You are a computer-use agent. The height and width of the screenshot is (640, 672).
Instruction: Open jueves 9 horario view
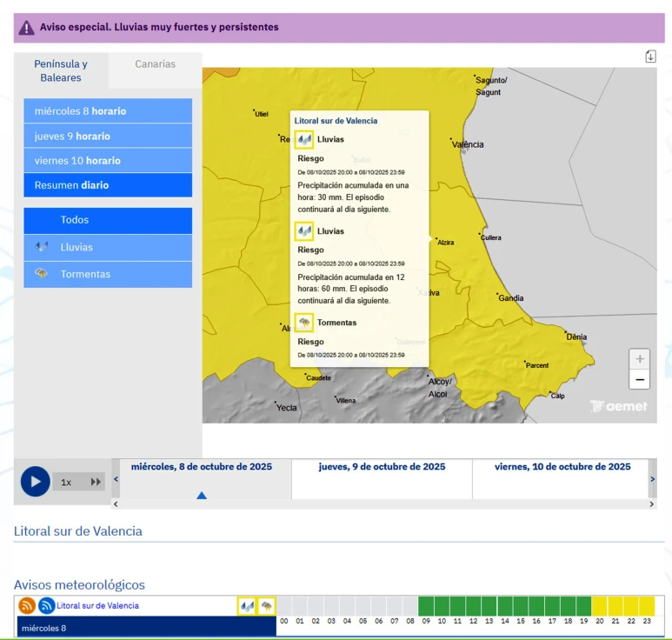pos(108,137)
